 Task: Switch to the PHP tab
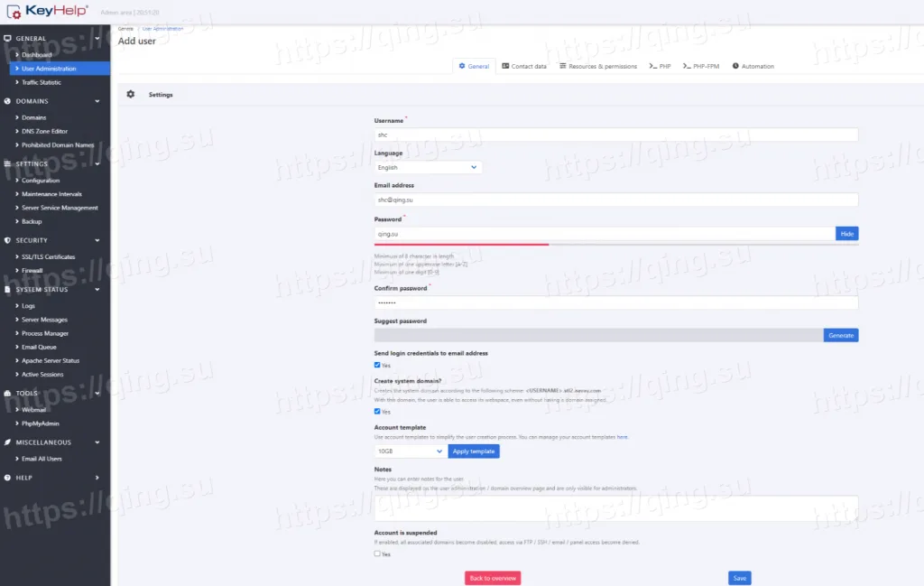click(x=660, y=66)
